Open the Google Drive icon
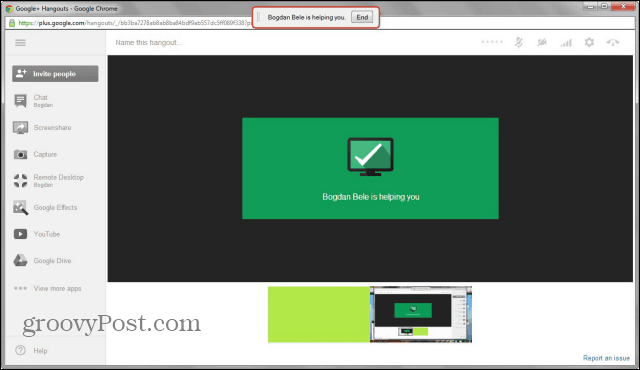The width and height of the screenshot is (640, 370). [20, 260]
